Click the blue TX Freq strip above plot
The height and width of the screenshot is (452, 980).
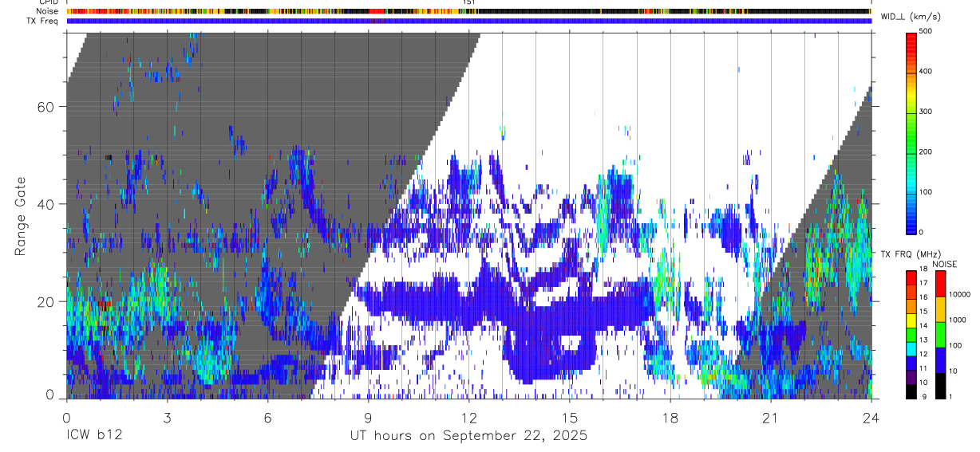click(468, 21)
